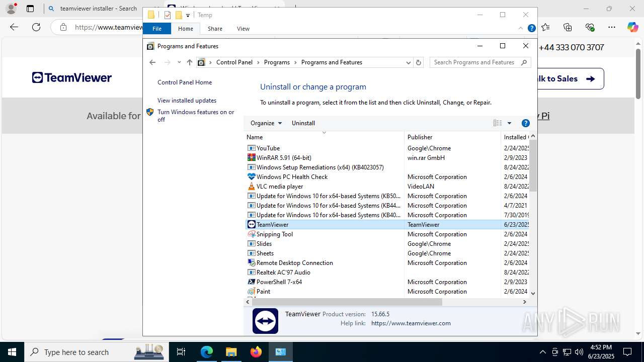Open recent locations dropdown arrow
Screen dimensions: 644x362
click(179, 62)
